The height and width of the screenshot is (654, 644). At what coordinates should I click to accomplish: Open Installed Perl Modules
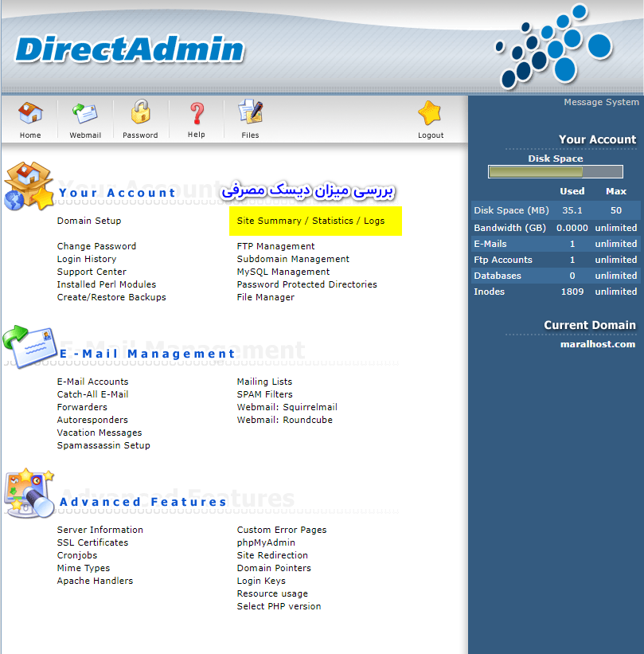click(107, 284)
